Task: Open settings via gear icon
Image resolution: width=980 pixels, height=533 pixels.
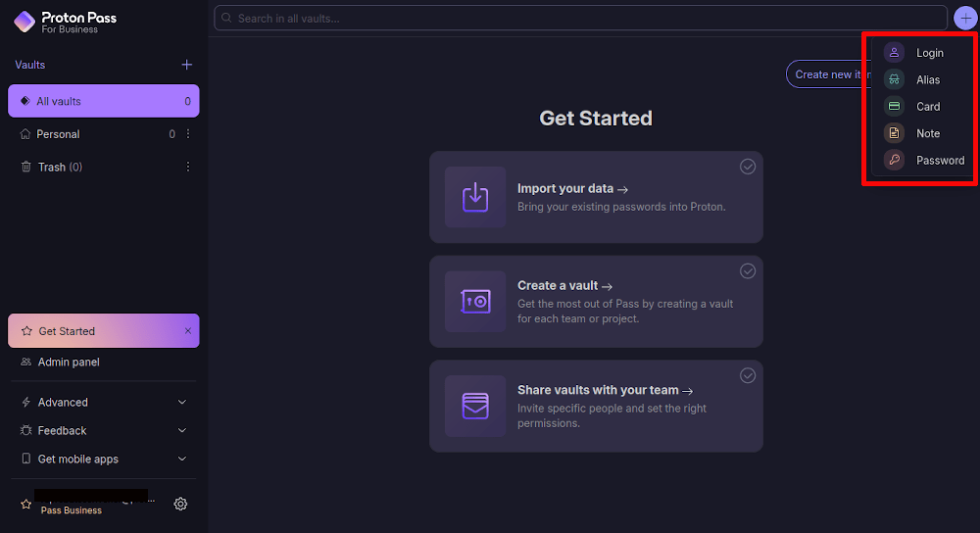Action: [180, 504]
